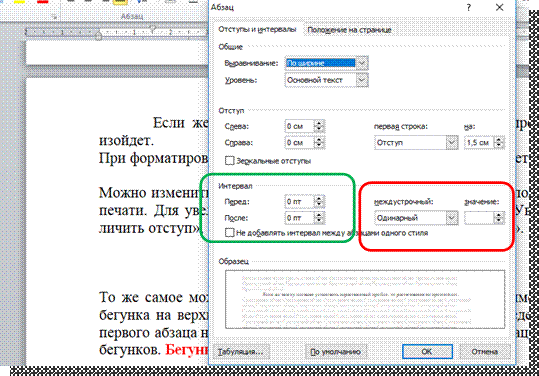Screen dimensions: 539x376
Task: Open the Табуляция settings button
Action: (x=240, y=352)
